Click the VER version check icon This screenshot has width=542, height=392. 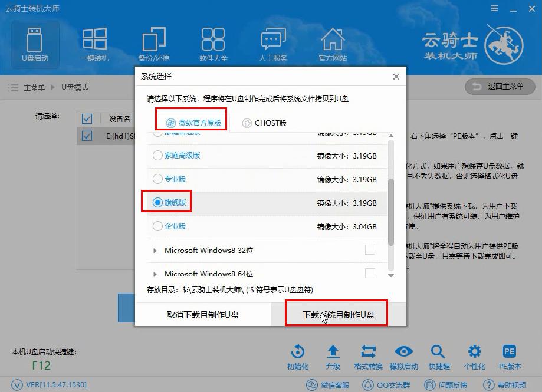click(17, 385)
